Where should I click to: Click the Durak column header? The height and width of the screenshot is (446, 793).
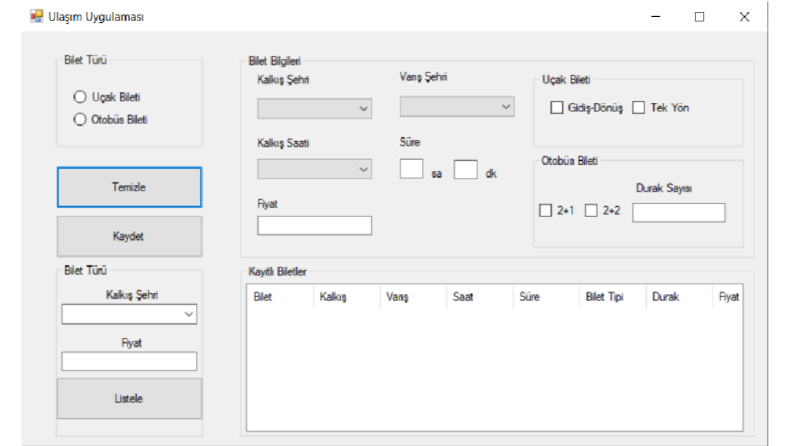pyautogui.click(x=679, y=297)
